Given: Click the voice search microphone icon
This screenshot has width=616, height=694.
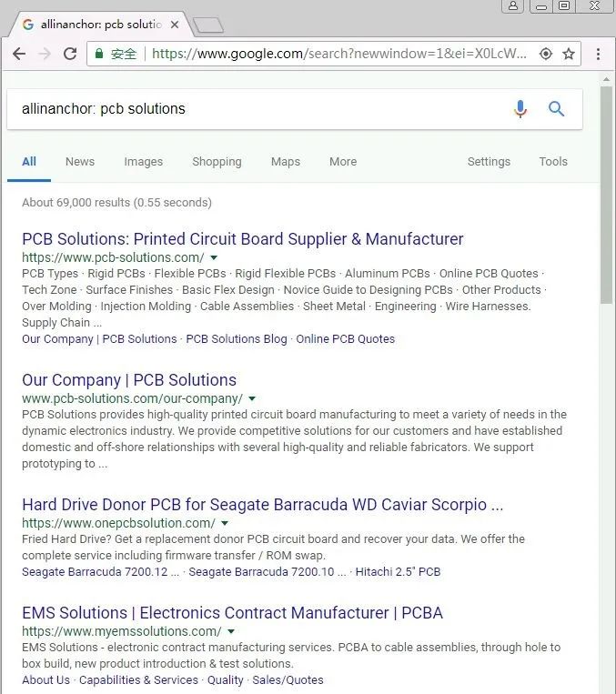Looking at the screenshot, I should click(520, 109).
